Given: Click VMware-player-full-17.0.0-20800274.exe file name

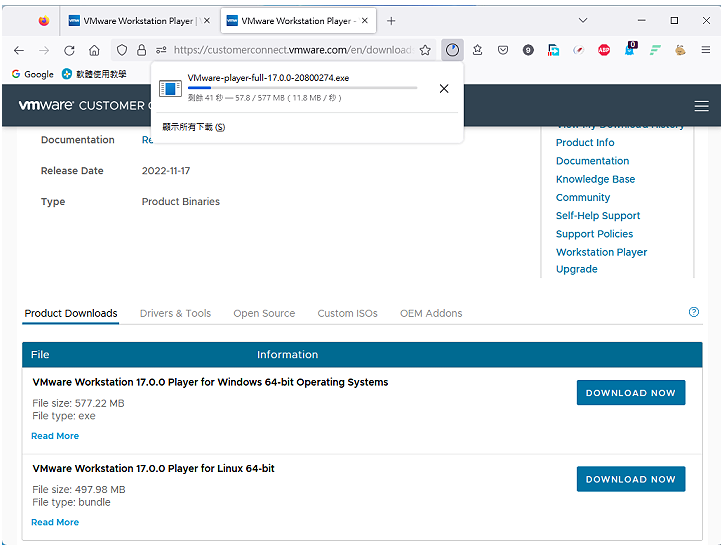Looking at the screenshot, I should [268, 78].
